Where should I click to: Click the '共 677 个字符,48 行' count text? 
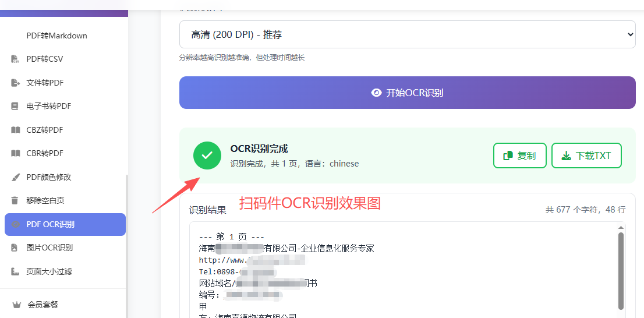coord(586,210)
